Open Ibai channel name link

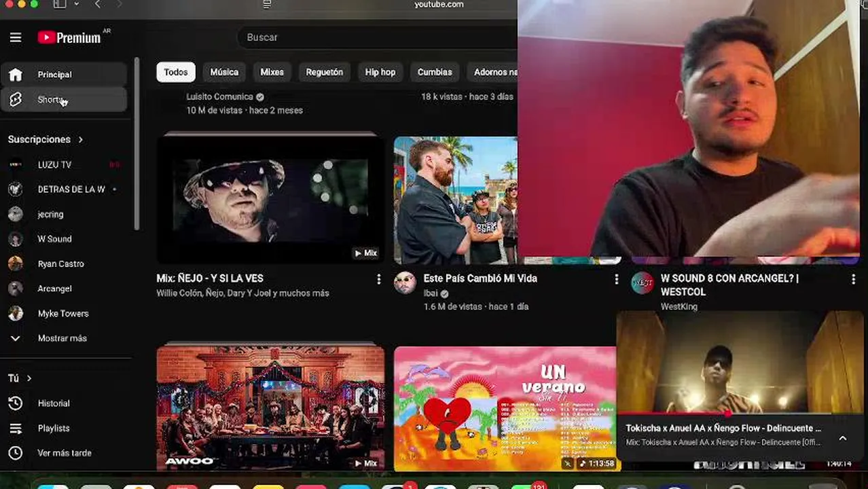click(431, 293)
